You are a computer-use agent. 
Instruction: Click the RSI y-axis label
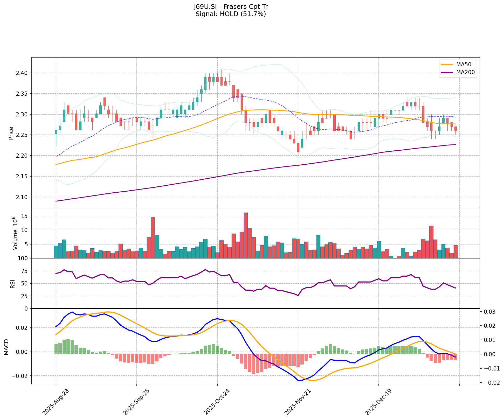click(12, 284)
